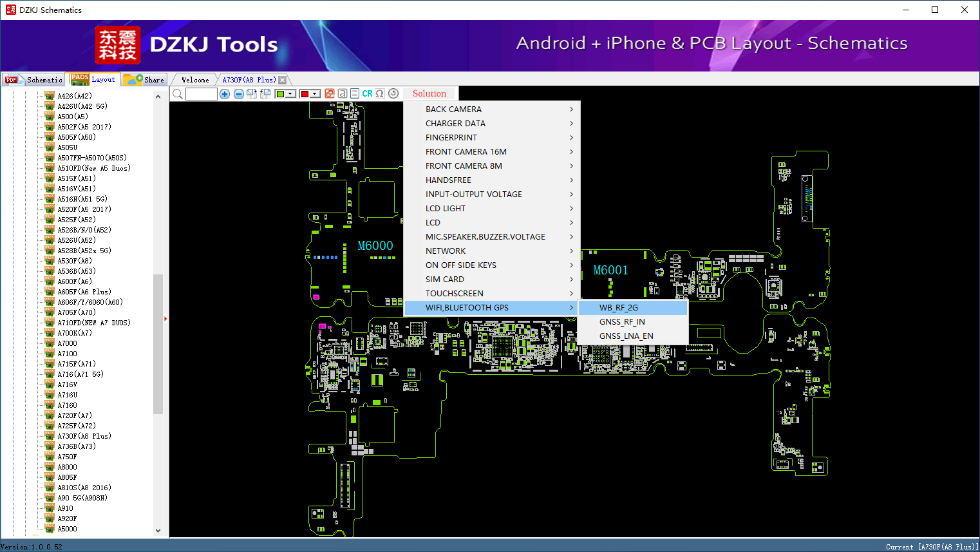Click the cyan CR icon
The width and height of the screenshot is (980, 552).
pos(367,93)
